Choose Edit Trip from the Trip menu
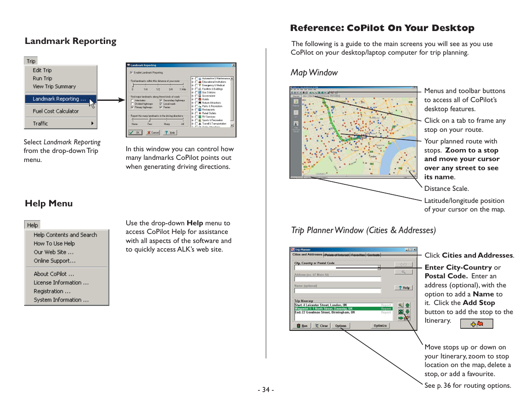The width and height of the screenshot is (532, 411). (42, 70)
